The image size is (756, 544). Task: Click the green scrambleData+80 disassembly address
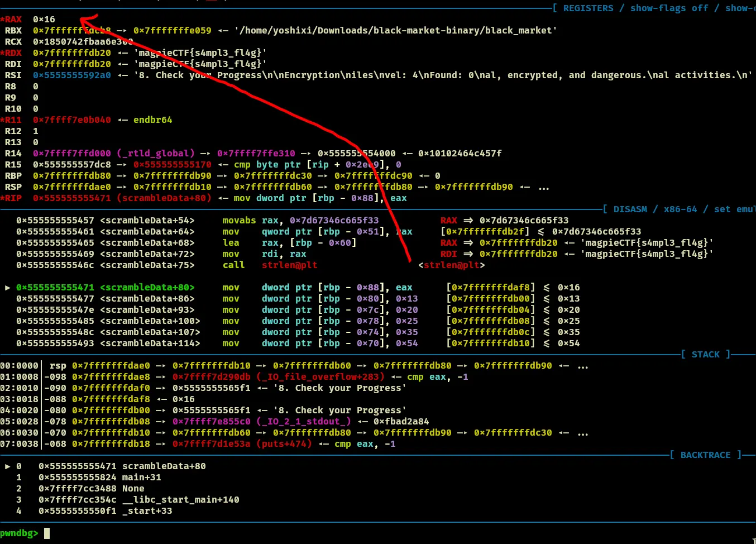pos(55,288)
